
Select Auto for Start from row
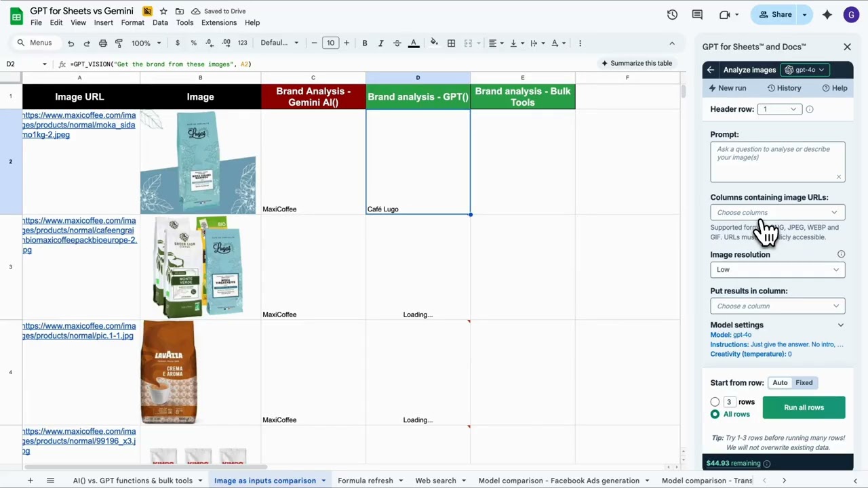pos(780,383)
